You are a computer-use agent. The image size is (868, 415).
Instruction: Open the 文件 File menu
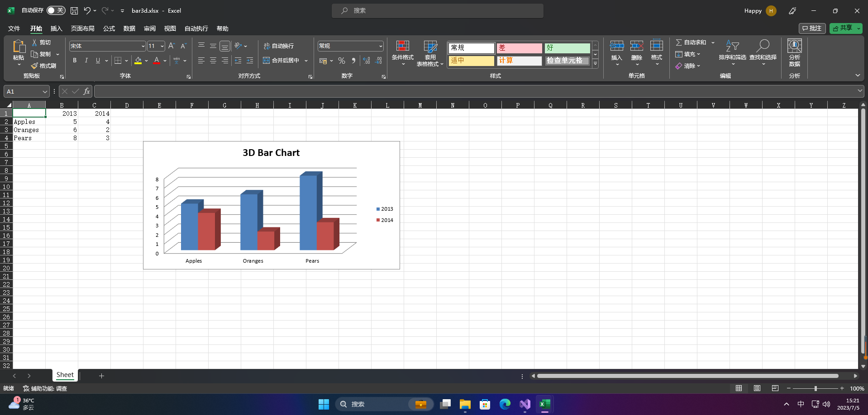tap(14, 28)
